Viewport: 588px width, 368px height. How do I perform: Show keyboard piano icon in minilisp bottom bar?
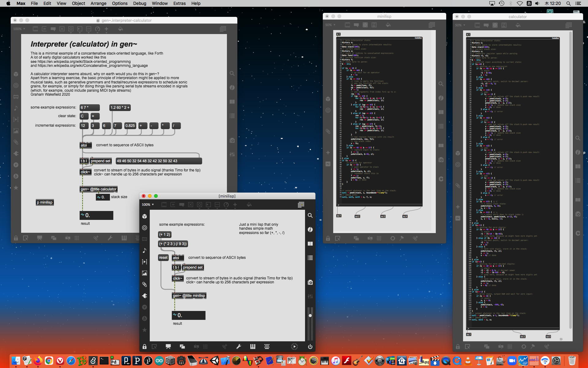253,347
